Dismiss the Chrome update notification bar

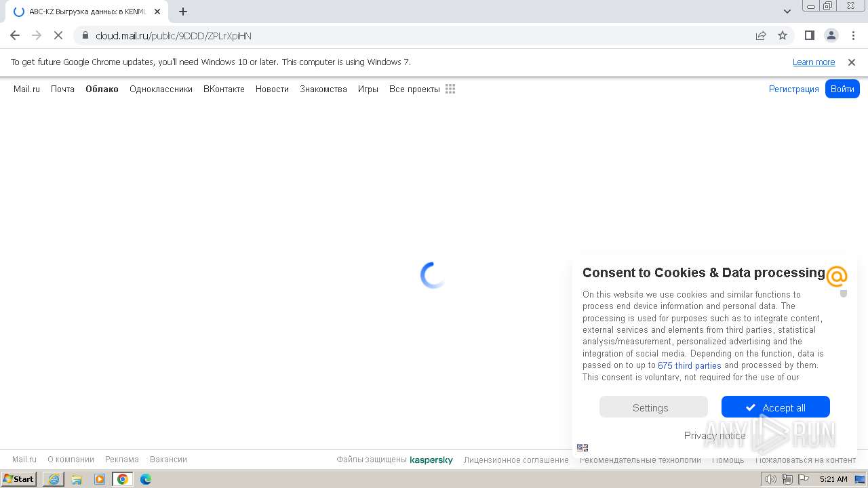852,62
